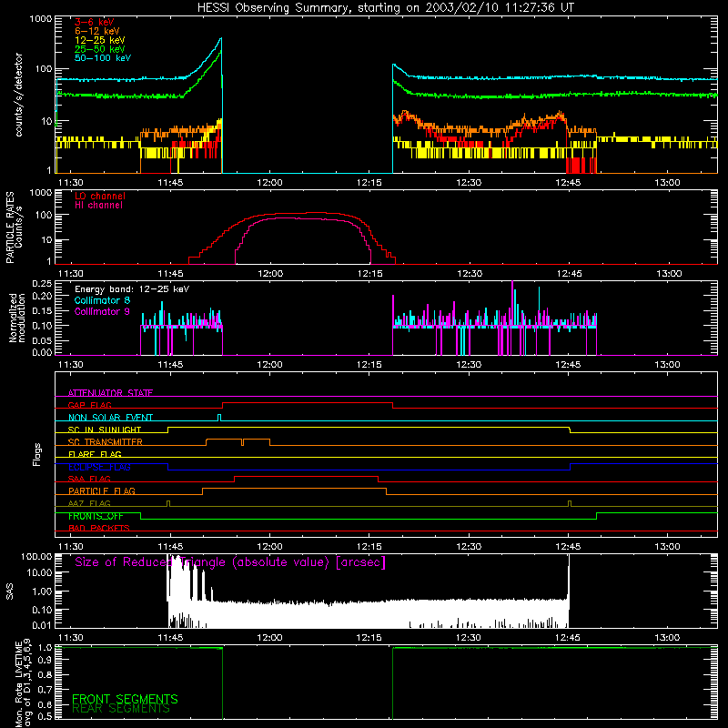728x728 pixels.
Task: Click the AAZ FLAG label
Action: coord(89,503)
